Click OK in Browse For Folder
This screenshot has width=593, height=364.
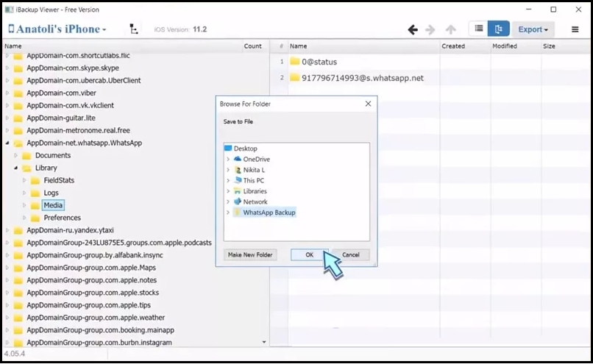tap(309, 254)
